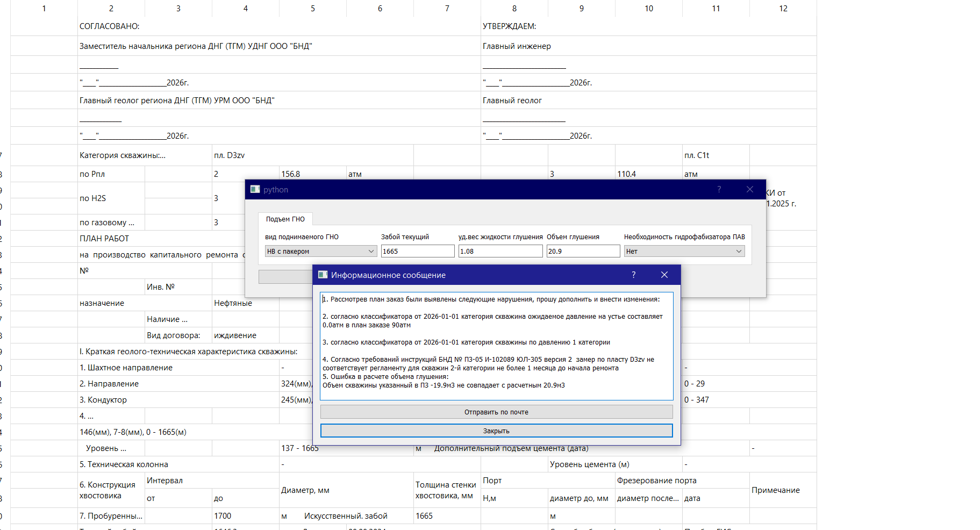Click the Диаметр, мм cell
Viewport: 980px width, 530px height.
[x=346, y=490]
